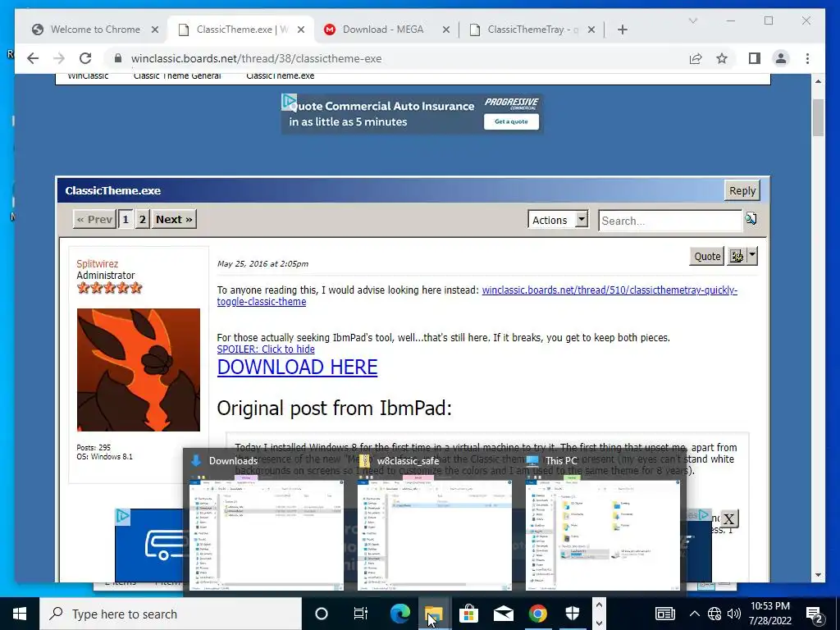Click the Progressive Get a quote button
The image size is (840, 630).
point(511,121)
